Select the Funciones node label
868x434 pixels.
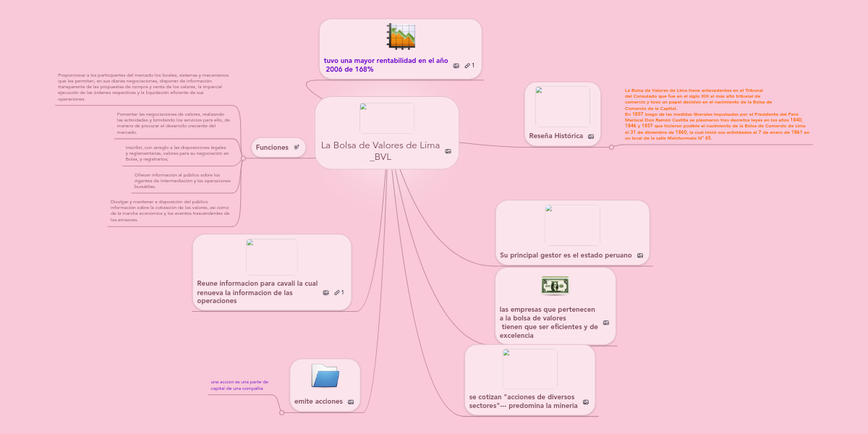(272, 148)
